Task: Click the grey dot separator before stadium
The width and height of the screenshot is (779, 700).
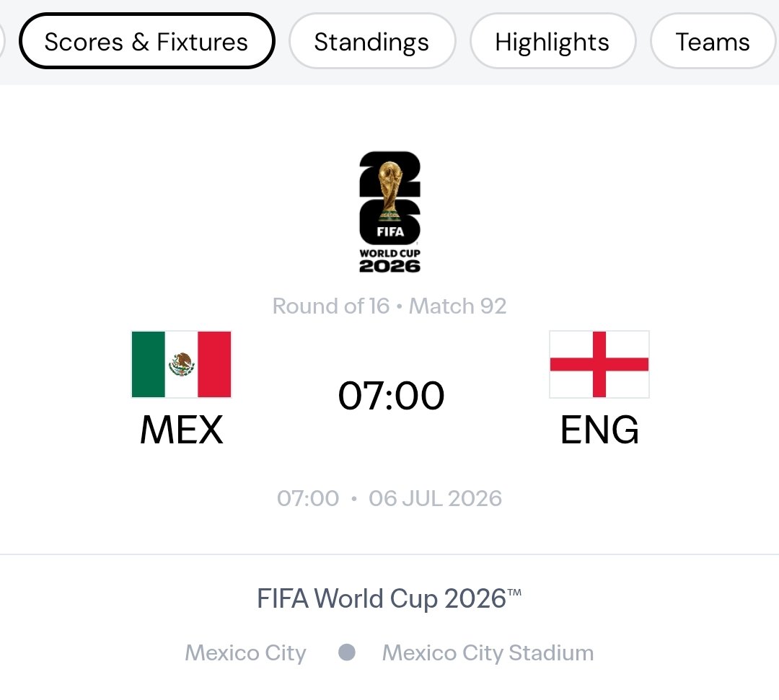Action: pyautogui.click(x=347, y=652)
